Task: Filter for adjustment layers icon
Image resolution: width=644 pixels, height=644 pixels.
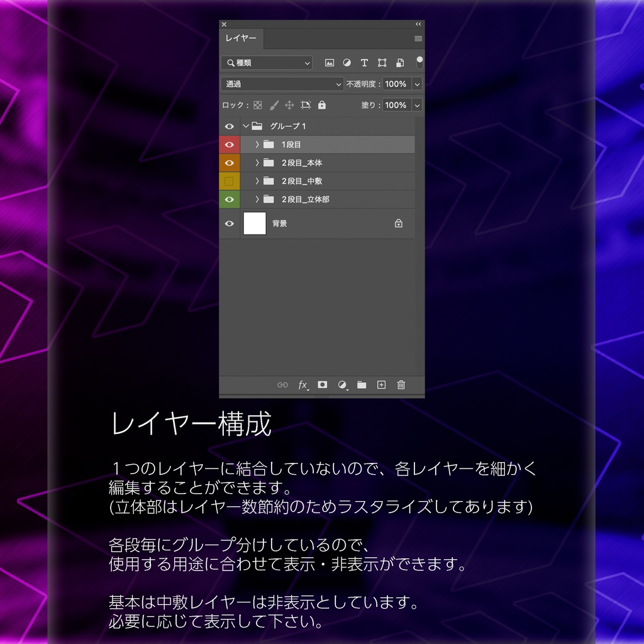Action: (x=347, y=63)
